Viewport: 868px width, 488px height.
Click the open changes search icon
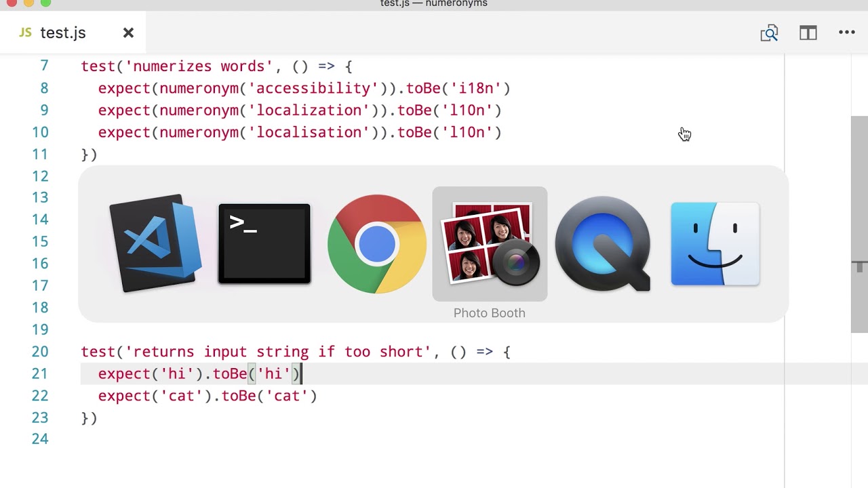click(769, 33)
